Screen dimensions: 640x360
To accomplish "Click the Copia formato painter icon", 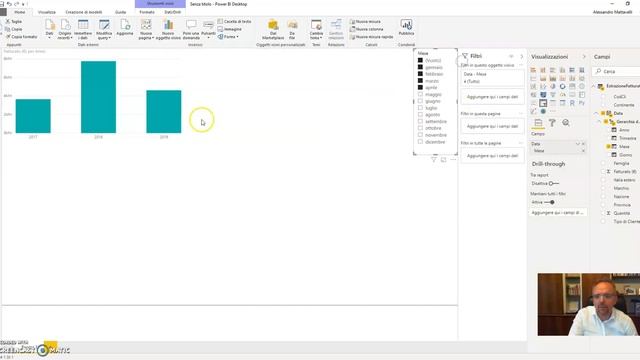I will pyautogui.click(x=8, y=37).
